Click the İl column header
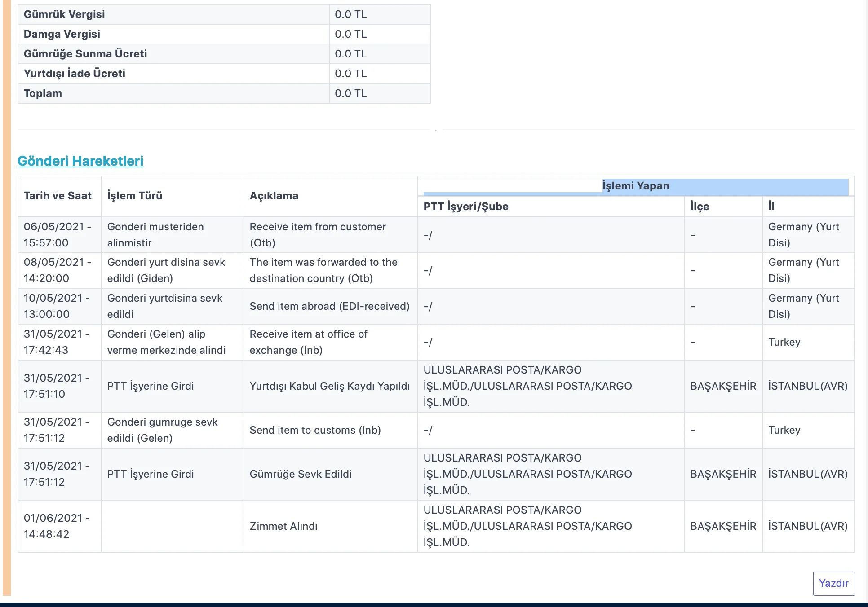868x607 pixels. 771,207
